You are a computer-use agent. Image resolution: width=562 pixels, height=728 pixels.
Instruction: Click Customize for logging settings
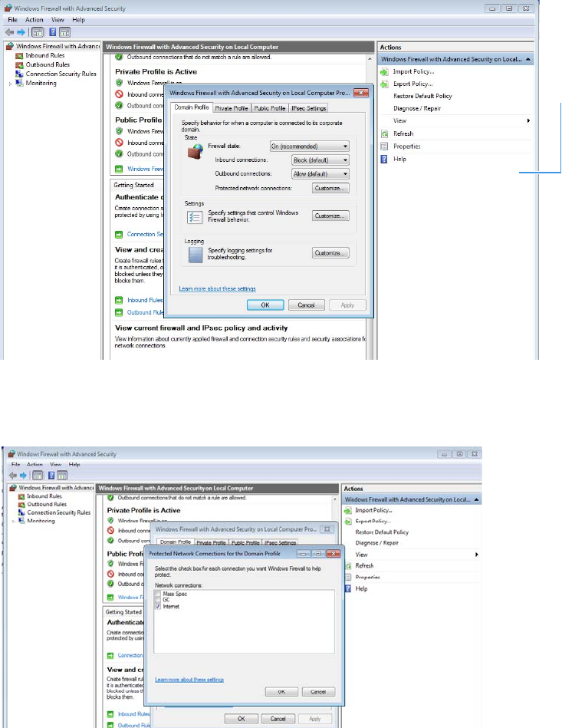tap(330, 253)
